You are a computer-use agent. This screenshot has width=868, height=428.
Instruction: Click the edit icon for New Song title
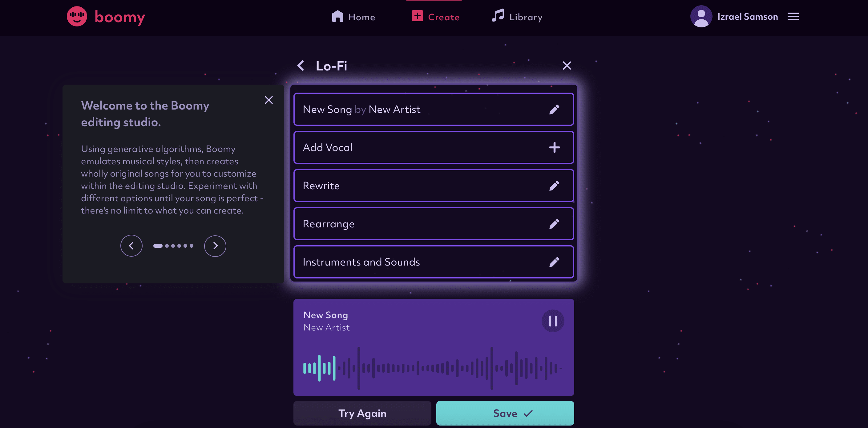point(554,109)
